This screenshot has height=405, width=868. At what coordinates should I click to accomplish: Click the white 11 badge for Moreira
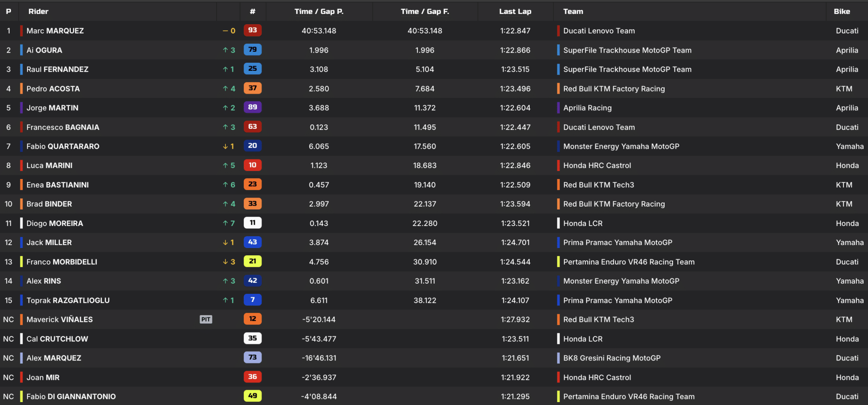coord(253,223)
